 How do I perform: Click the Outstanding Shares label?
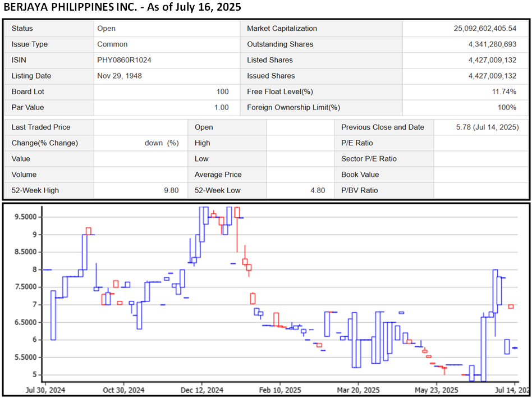[280, 44]
